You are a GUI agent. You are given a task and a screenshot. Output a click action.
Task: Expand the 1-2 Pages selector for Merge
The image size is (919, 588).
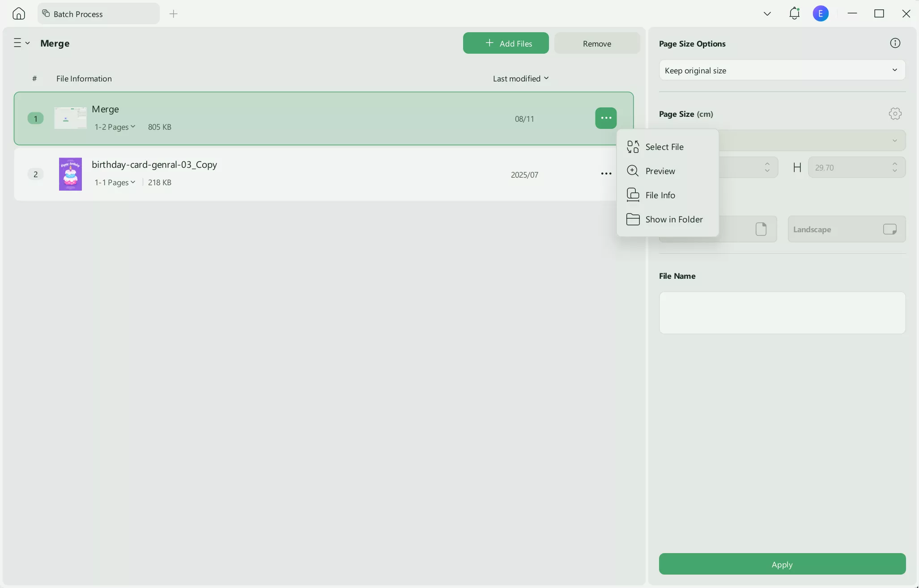pos(115,127)
